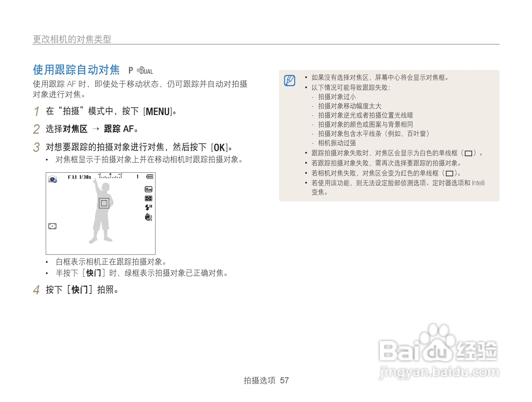
Task: Select the P mode camera icon
Action: tap(52, 179)
